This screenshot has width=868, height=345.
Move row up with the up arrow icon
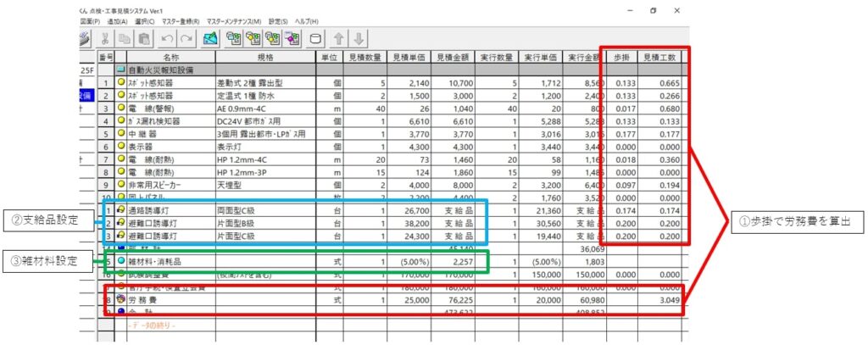point(339,38)
